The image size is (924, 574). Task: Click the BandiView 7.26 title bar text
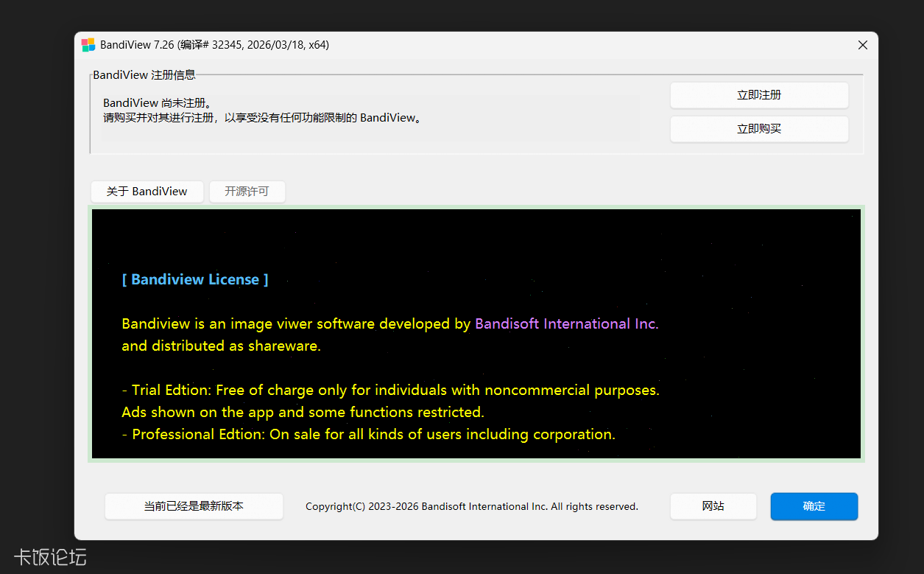[214, 45]
